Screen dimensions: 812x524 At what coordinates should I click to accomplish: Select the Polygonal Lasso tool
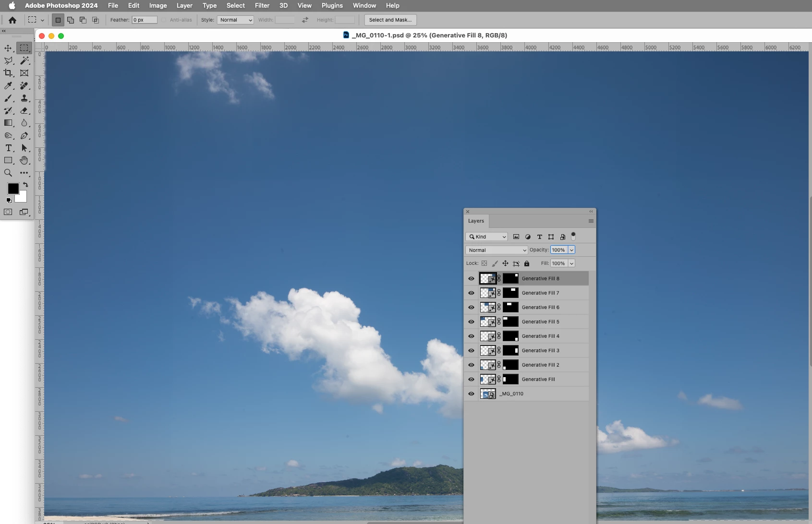(x=8, y=60)
